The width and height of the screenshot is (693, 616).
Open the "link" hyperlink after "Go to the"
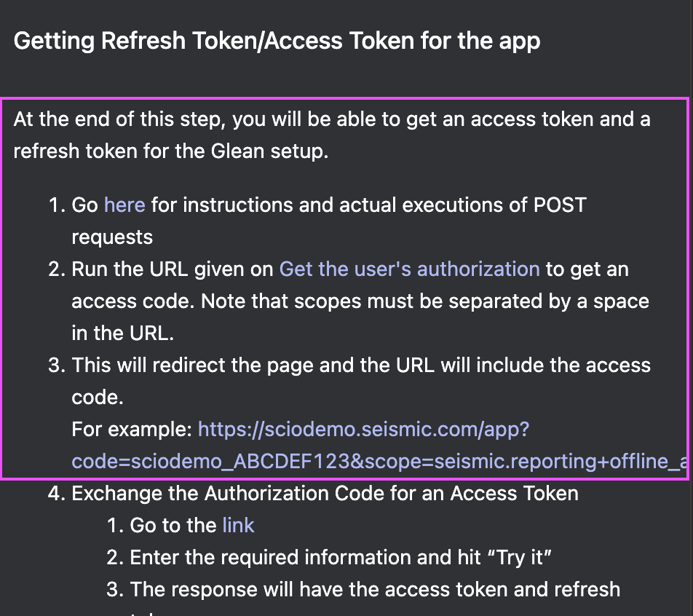pyautogui.click(x=238, y=525)
